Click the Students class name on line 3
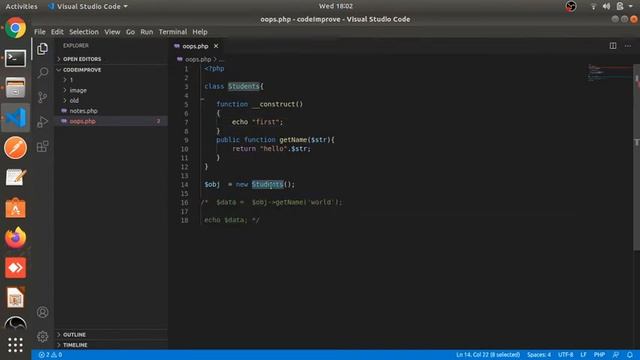Viewport: 640px width, 360px height. tap(244, 87)
